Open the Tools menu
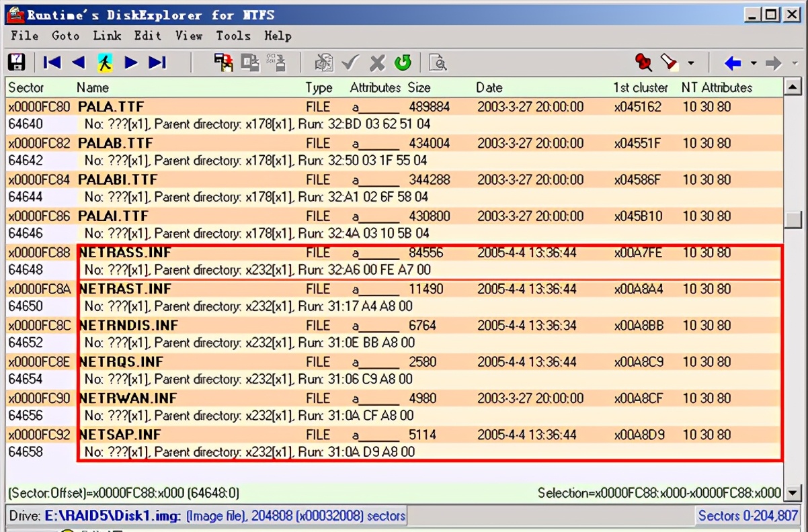Screen dimensions: 808x532 pos(233,36)
